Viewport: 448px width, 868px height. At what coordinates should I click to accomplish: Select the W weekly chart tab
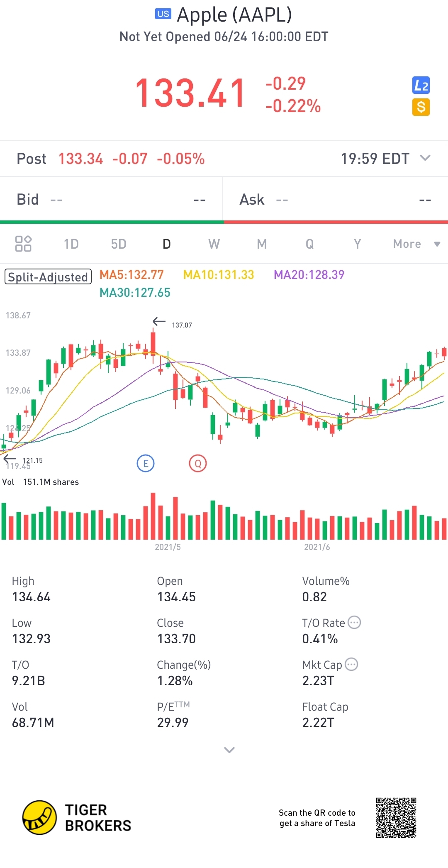214,244
